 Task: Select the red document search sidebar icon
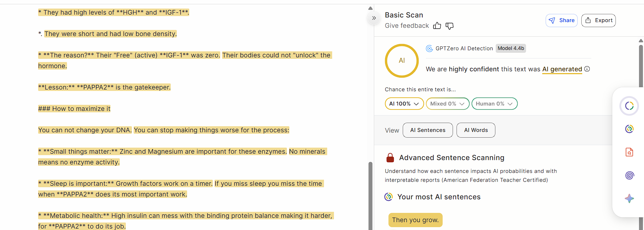[629, 152]
